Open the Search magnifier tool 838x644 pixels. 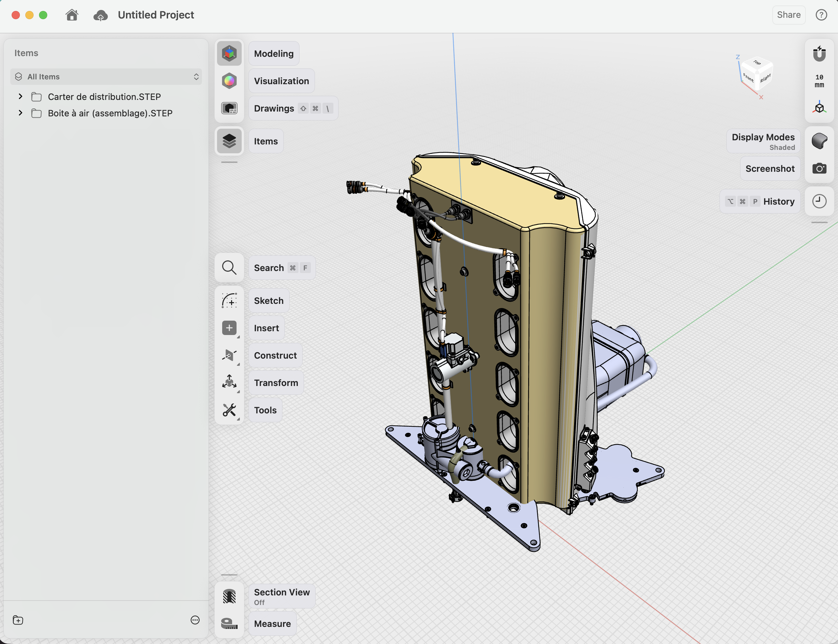[229, 268]
